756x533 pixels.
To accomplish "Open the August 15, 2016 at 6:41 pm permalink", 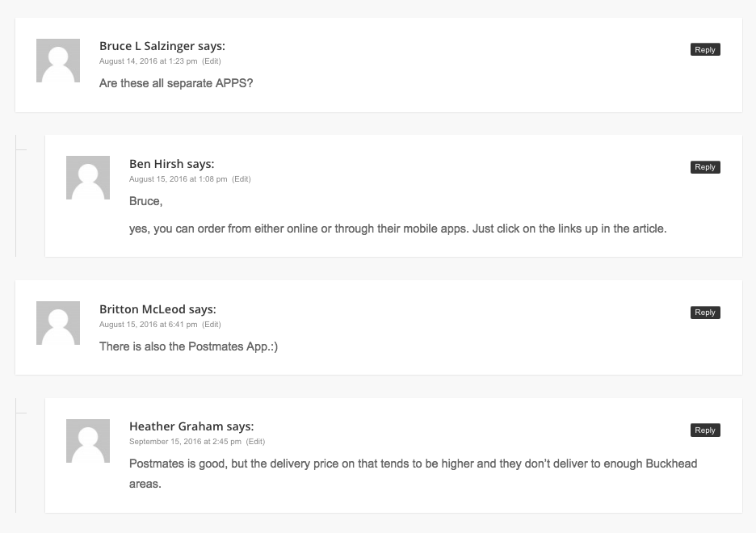I will tap(148, 325).
